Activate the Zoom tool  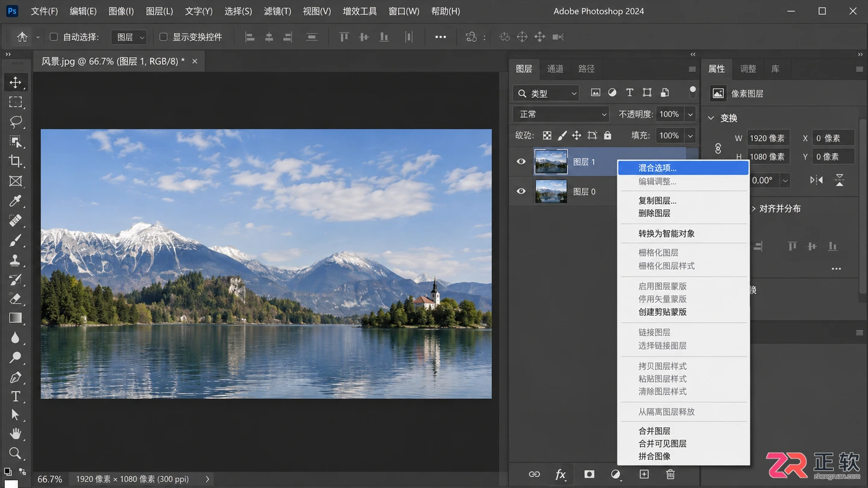point(16,453)
